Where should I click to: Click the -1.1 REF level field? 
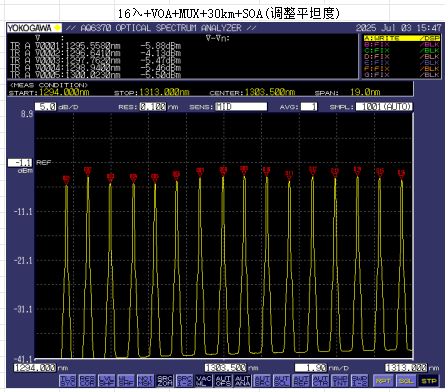click(x=20, y=163)
